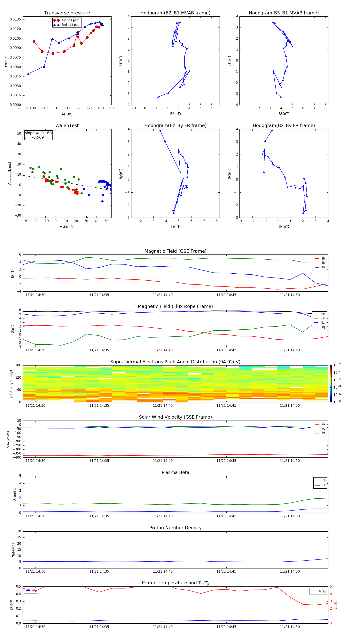The height and width of the screenshot is (644, 351).
Task: Click the '11/21 14:30' tick in Plasma Beta plot
Action: (x=35, y=516)
